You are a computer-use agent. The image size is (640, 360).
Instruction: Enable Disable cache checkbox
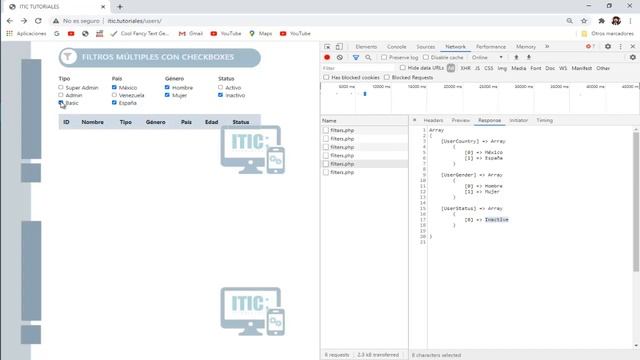(x=426, y=58)
